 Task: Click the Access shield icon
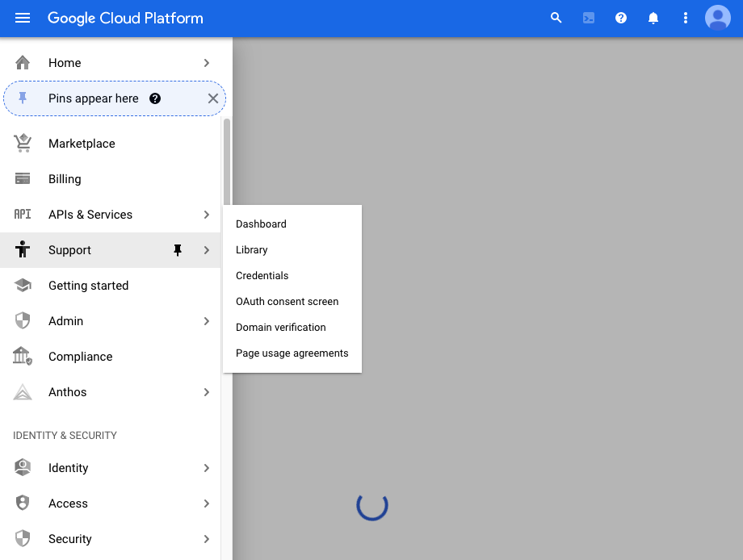pos(23,503)
